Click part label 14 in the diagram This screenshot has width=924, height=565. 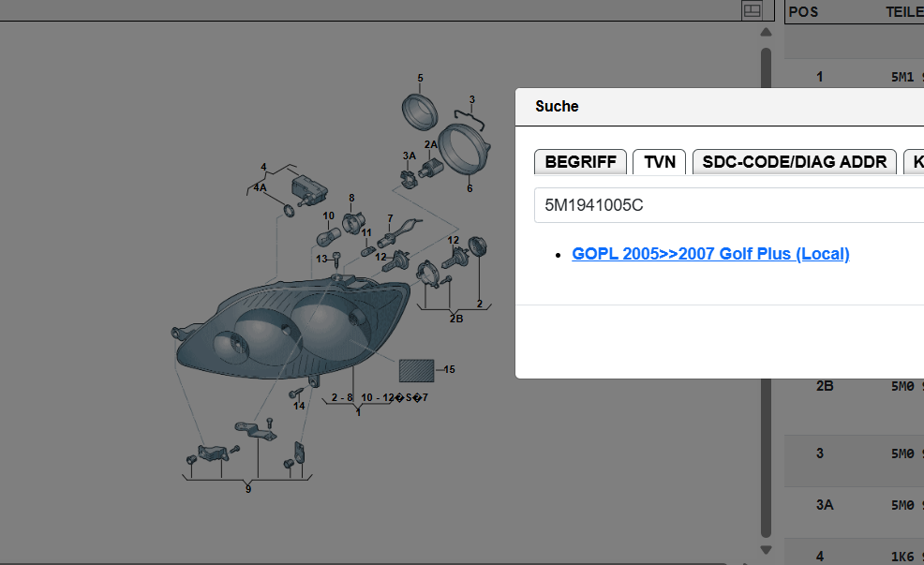tap(299, 406)
